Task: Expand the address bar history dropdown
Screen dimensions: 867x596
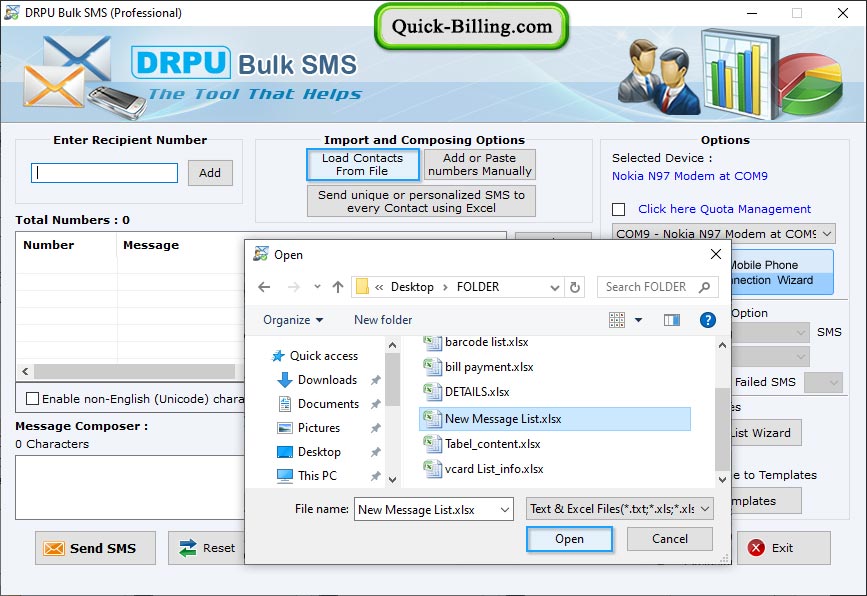Action: (x=555, y=287)
